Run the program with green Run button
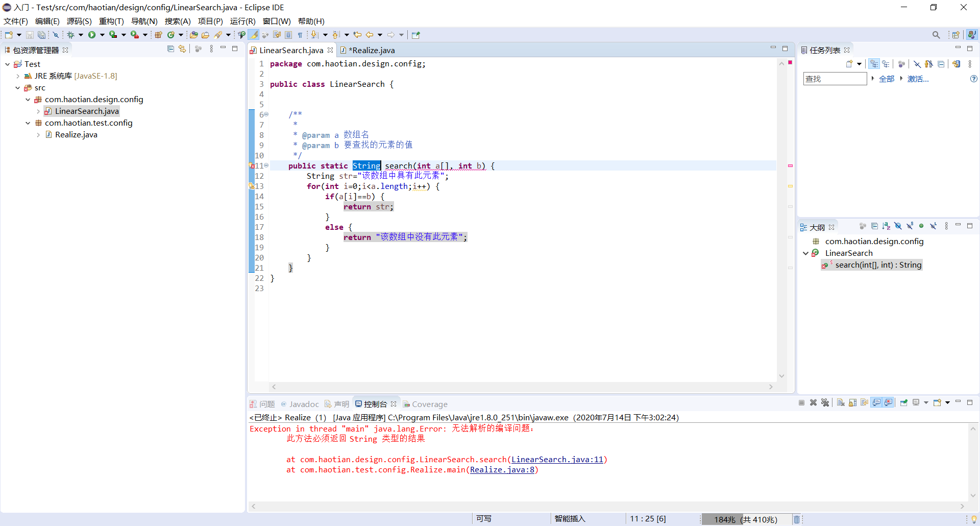980x526 pixels. (x=92, y=35)
